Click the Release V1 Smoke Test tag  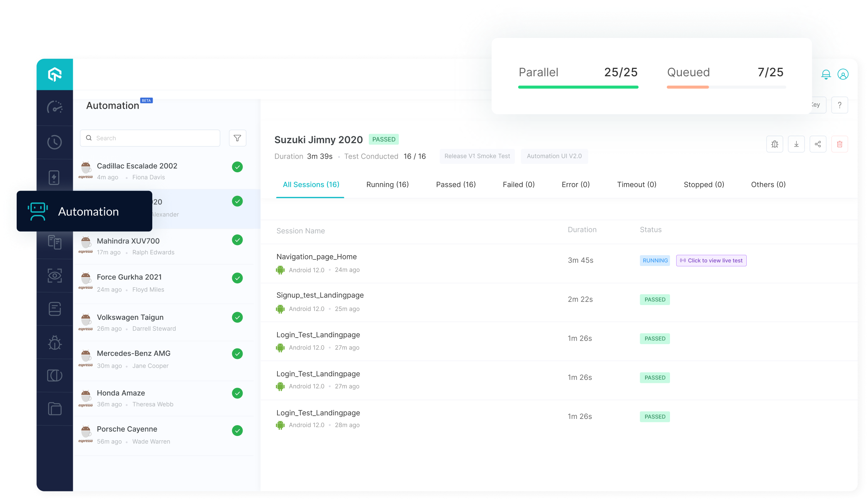point(477,156)
